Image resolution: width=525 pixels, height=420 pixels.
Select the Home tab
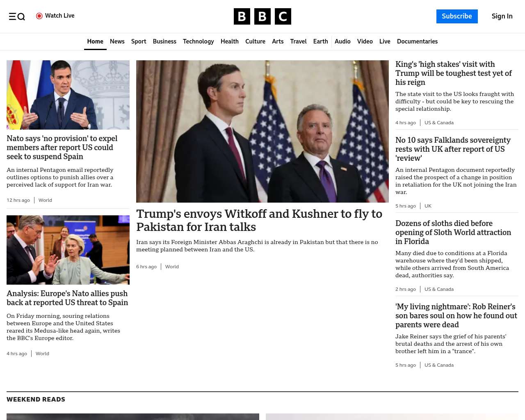pyautogui.click(x=95, y=41)
